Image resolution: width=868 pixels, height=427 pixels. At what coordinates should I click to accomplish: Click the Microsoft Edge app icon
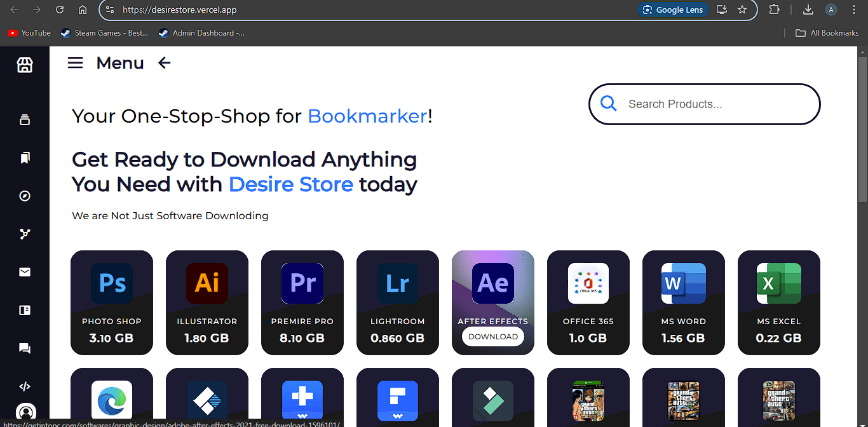point(112,400)
